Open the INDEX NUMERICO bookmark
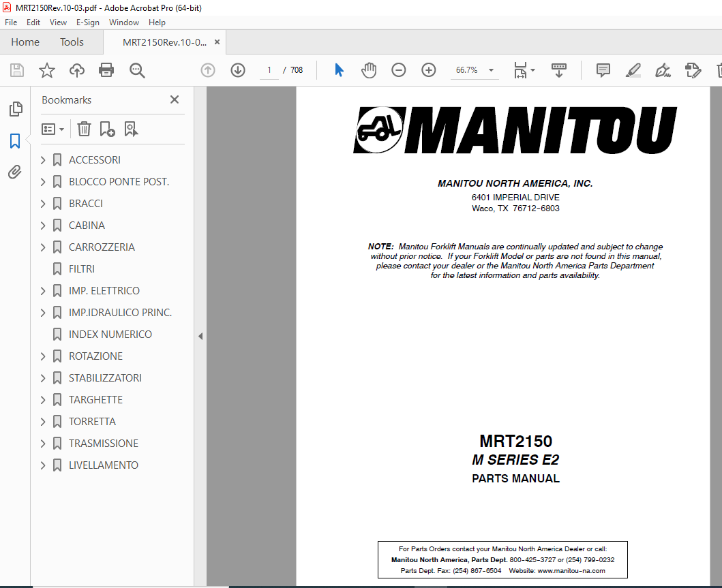Screen dimensions: 722x588 click(110, 335)
